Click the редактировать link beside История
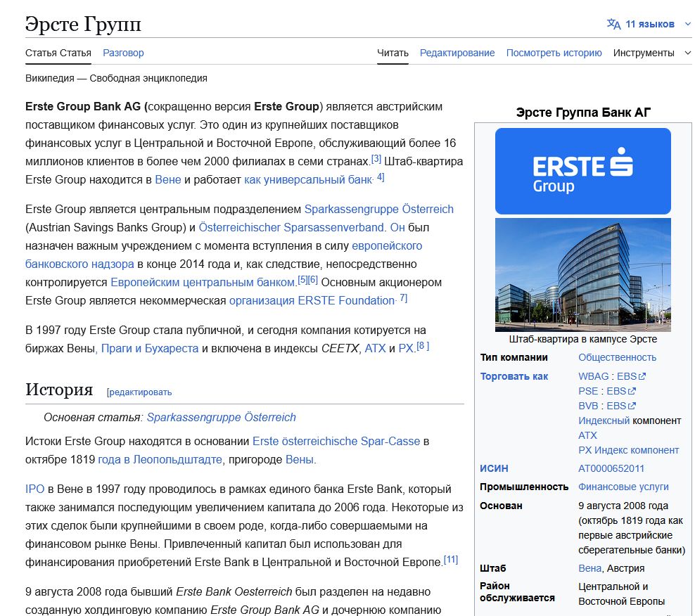This screenshot has width=695, height=616. point(139,392)
